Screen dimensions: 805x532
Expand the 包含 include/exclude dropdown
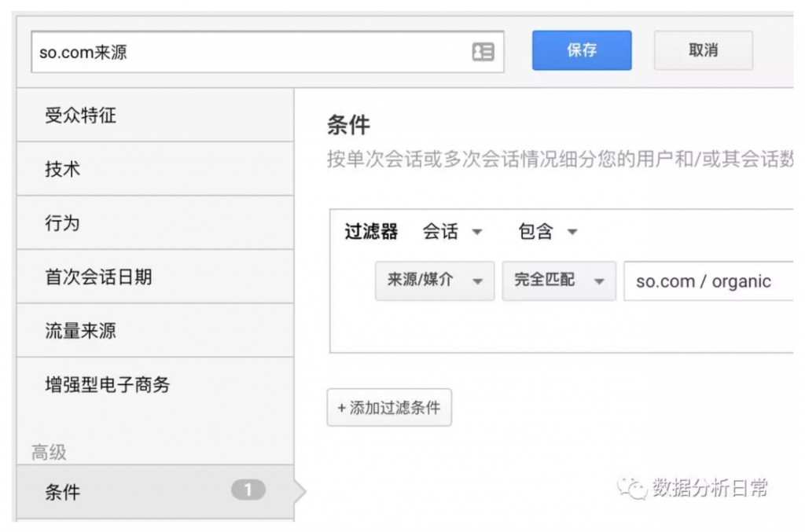coord(548,232)
